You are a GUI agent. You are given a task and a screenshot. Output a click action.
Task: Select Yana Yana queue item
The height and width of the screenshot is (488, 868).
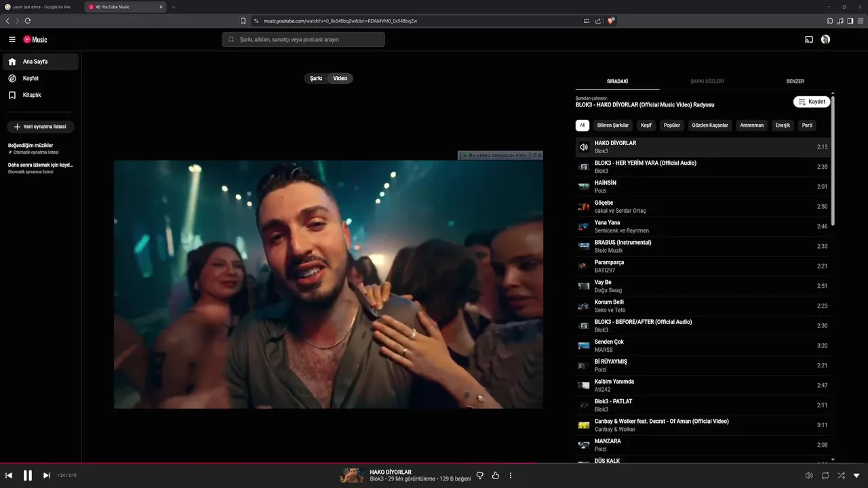point(703,226)
